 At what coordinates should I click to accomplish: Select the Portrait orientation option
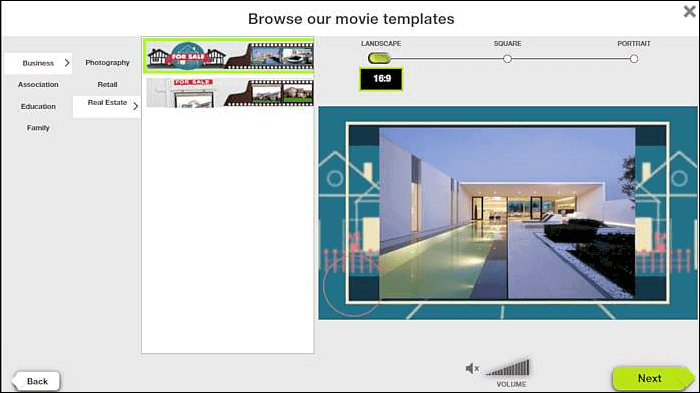tap(633, 59)
